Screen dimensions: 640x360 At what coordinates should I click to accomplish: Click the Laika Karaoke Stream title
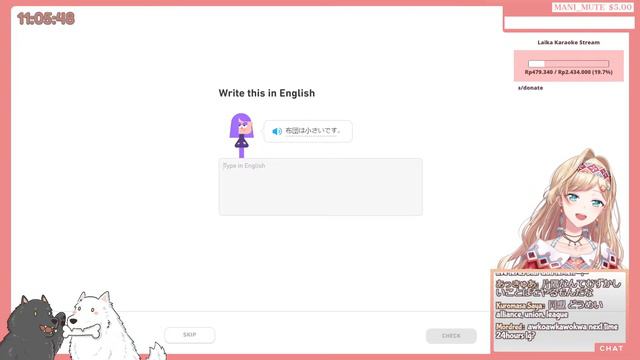point(568,42)
